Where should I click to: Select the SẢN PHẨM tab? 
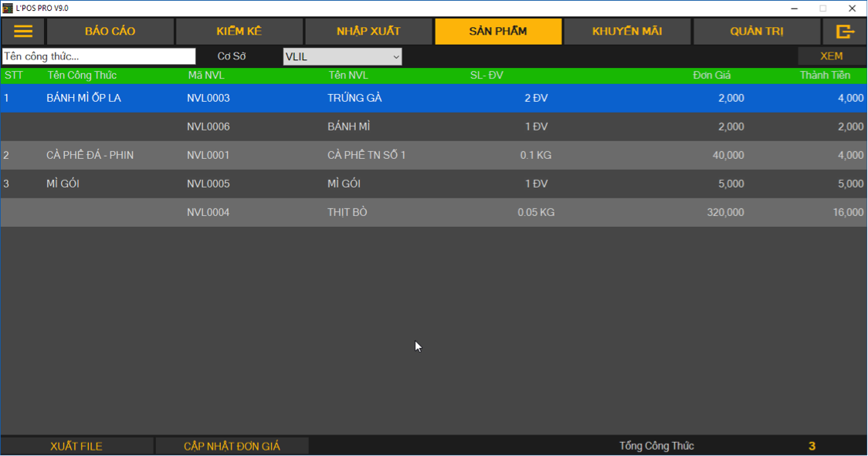pos(498,32)
